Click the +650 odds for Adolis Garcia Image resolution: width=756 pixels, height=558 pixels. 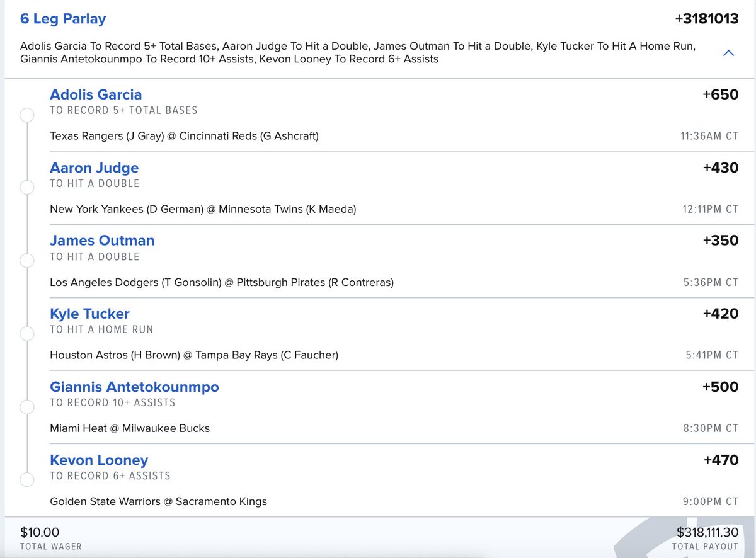pyautogui.click(x=721, y=94)
